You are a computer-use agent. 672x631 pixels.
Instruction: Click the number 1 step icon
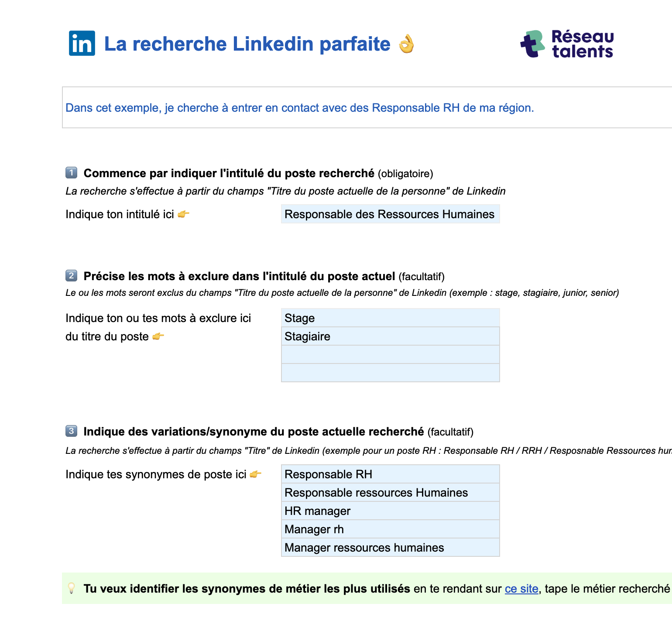click(x=71, y=173)
